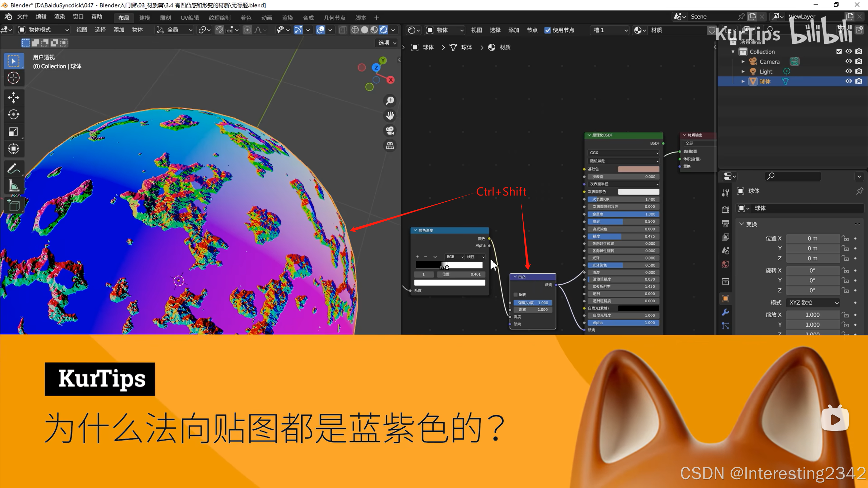The height and width of the screenshot is (488, 868).
Task: Click the camera view icon in viewport
Action: coord(390,131)
